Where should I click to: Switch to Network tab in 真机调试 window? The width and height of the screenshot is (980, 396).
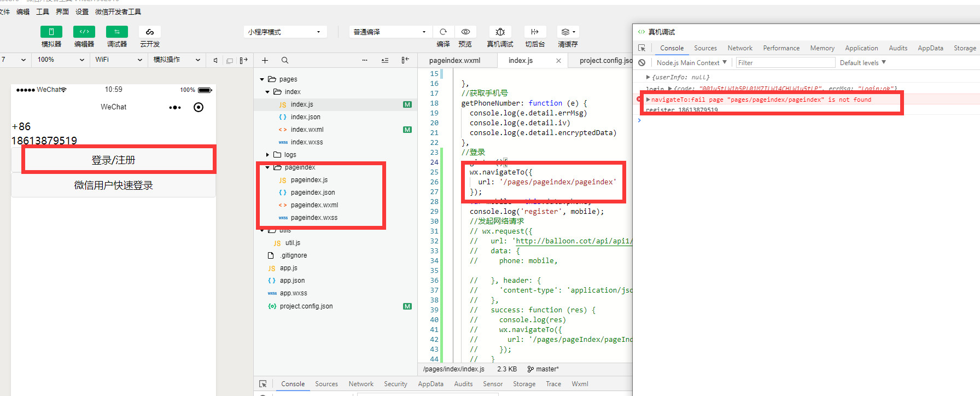point(740,48)
